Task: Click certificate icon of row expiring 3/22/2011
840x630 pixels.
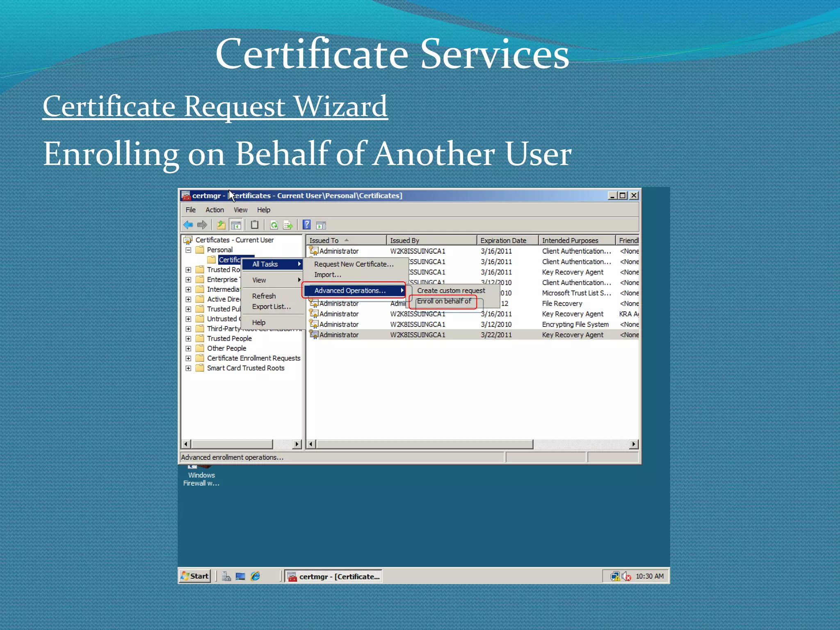Action: tap(314, 334)
